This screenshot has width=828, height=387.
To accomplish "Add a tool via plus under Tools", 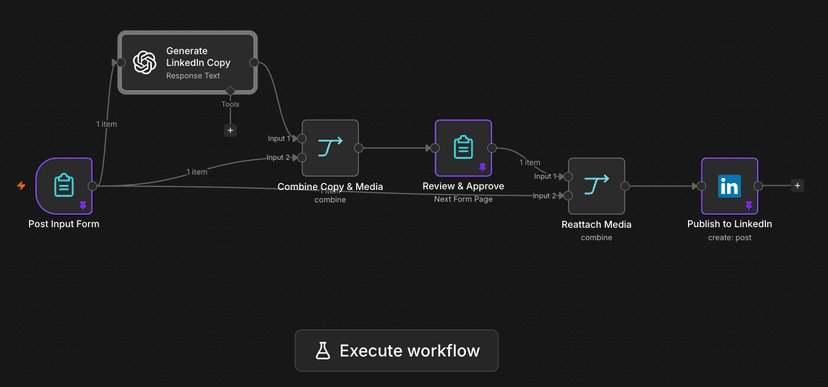I will [230, 130].
